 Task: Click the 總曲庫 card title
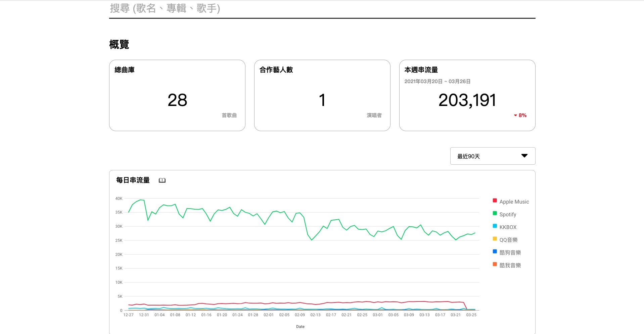tap(125, 70)
